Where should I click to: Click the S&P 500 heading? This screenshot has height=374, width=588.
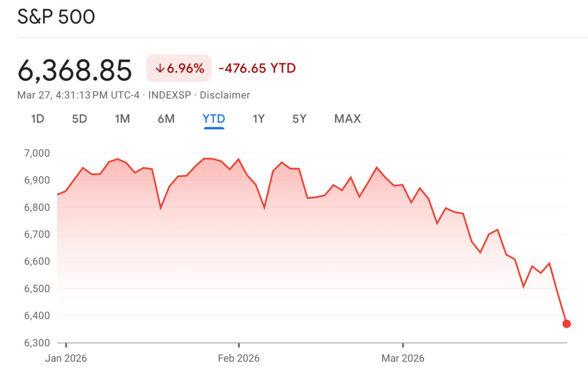(x=56, y=17)
